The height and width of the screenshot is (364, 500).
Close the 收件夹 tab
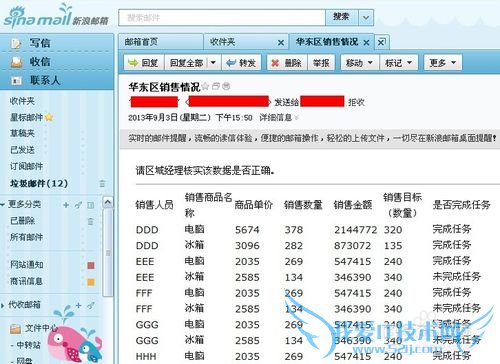281,43
